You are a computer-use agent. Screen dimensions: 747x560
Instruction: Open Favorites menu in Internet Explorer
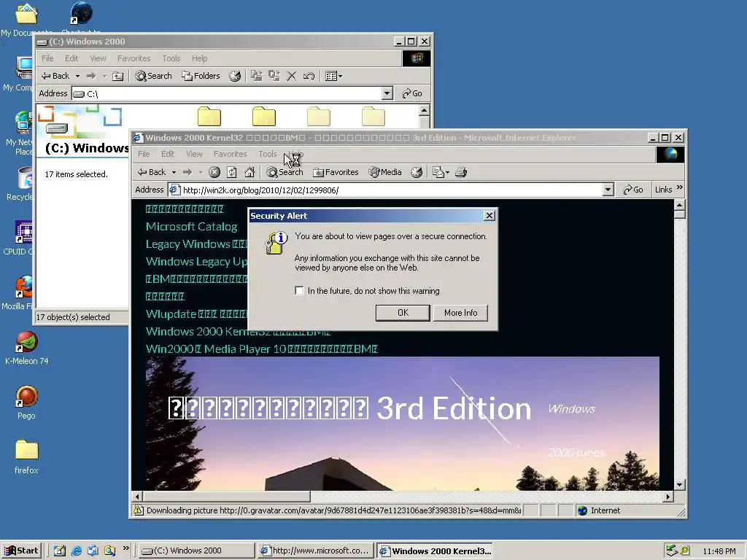pyautogui.click(x=231, y=154)
